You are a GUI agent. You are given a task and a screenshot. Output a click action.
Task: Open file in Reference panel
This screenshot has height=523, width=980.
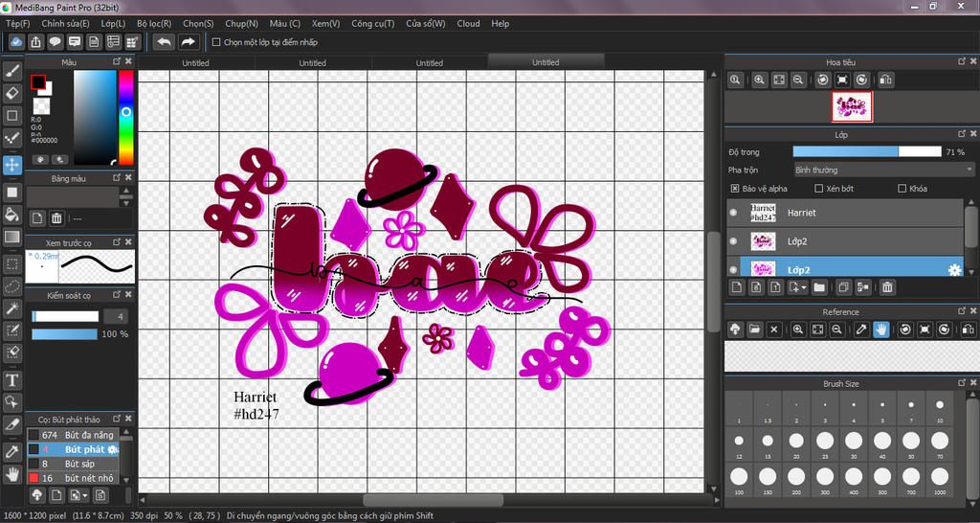[x=754, y=330]
